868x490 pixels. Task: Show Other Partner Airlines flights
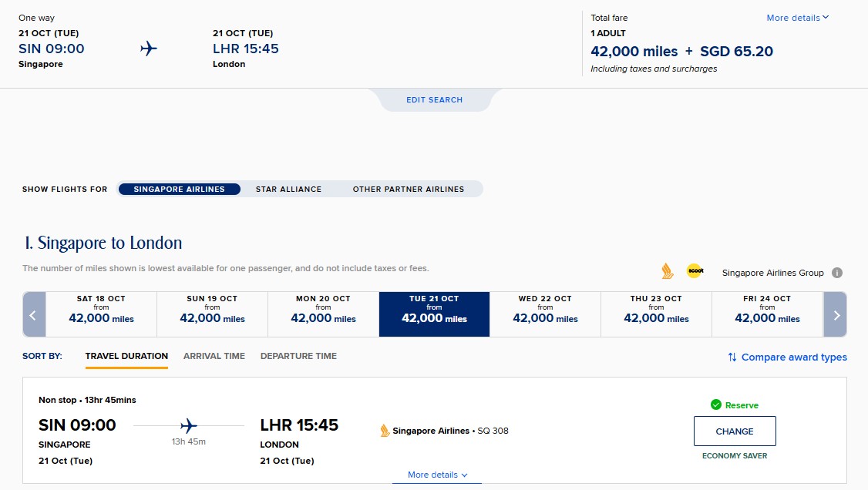(409, 189)
